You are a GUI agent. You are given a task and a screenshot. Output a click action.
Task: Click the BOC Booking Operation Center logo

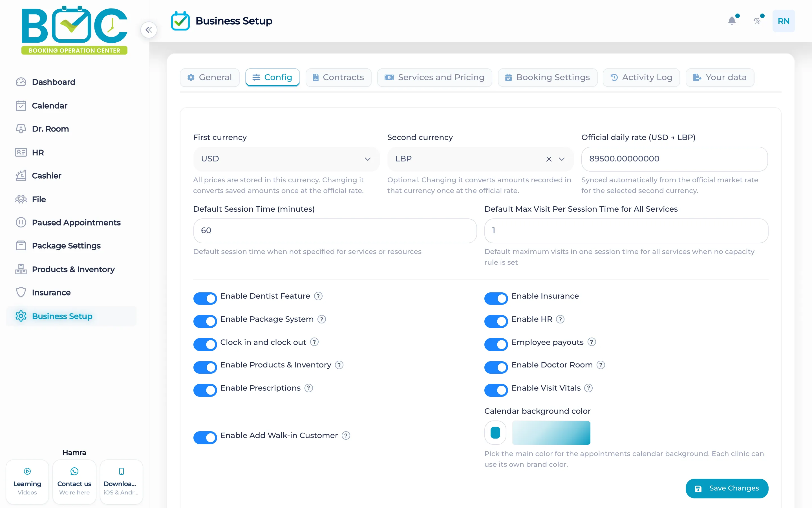coord(74,30)
